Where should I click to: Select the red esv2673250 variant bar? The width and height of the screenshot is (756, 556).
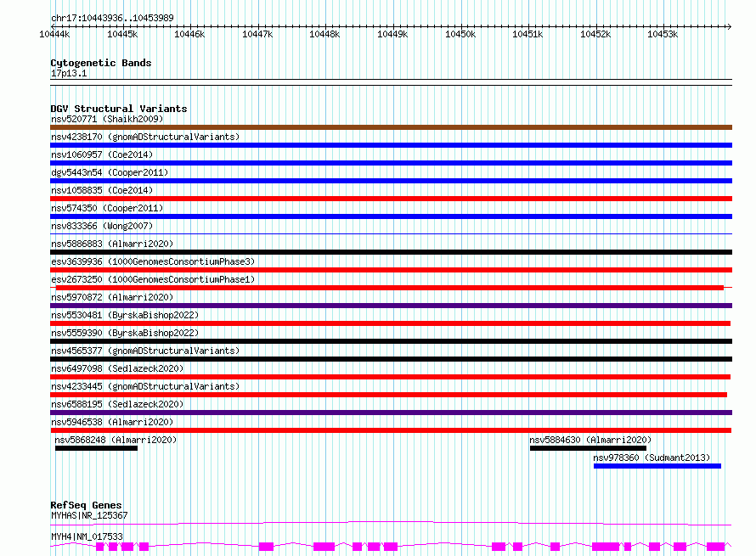point(390,288)
